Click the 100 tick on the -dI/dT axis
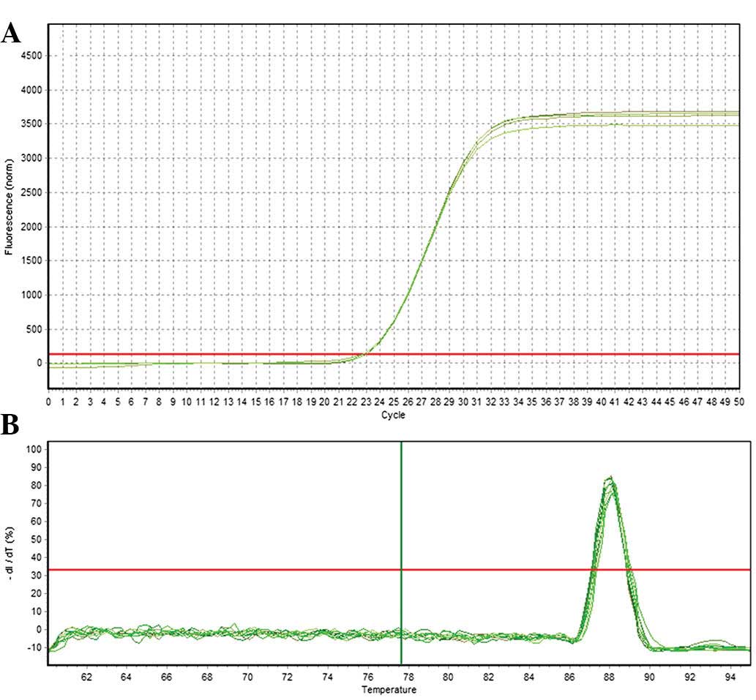This screenshot has width=756, height=700. (33, 448)
